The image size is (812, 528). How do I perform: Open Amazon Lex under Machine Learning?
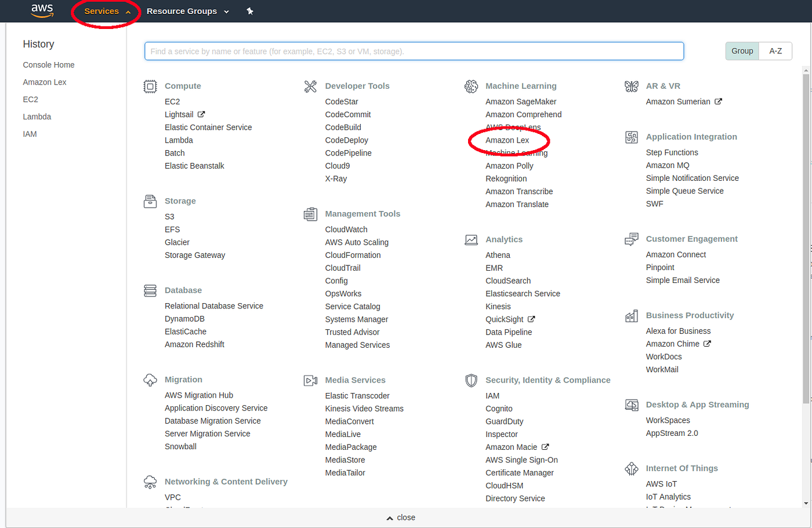coord(507,140)
